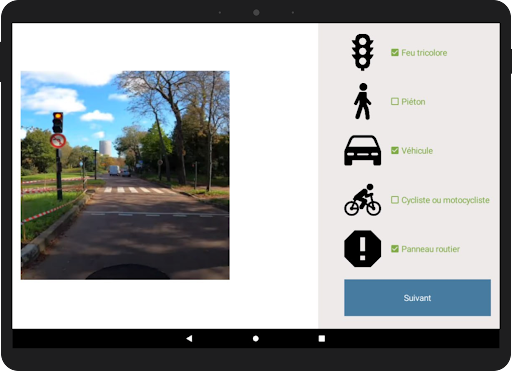Click the Panneau routier label text
Image resolution: width=512 pixels, height=371 pixels.
[x=430, y=249]
